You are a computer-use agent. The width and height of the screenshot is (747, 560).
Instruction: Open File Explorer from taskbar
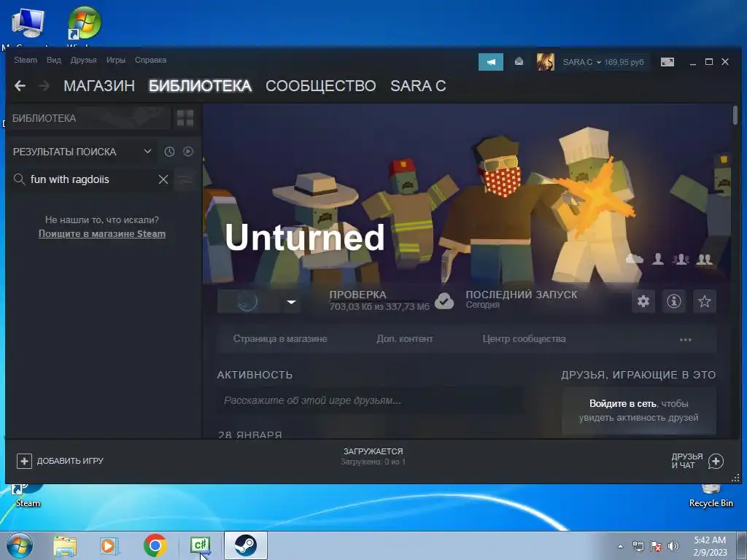(65, 546)
